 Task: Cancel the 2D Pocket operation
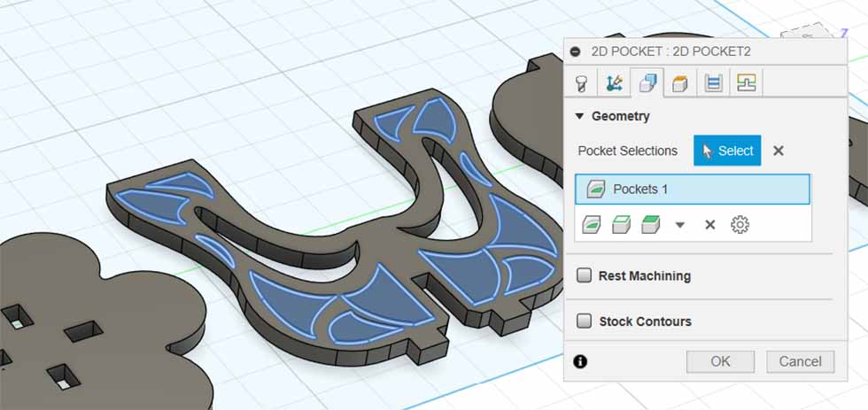(x=800, y=361)
